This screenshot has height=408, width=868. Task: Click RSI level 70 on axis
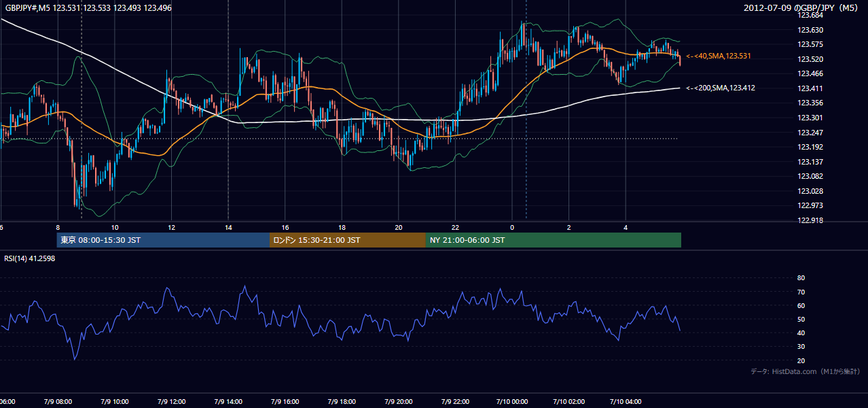(x=801, y=292)
